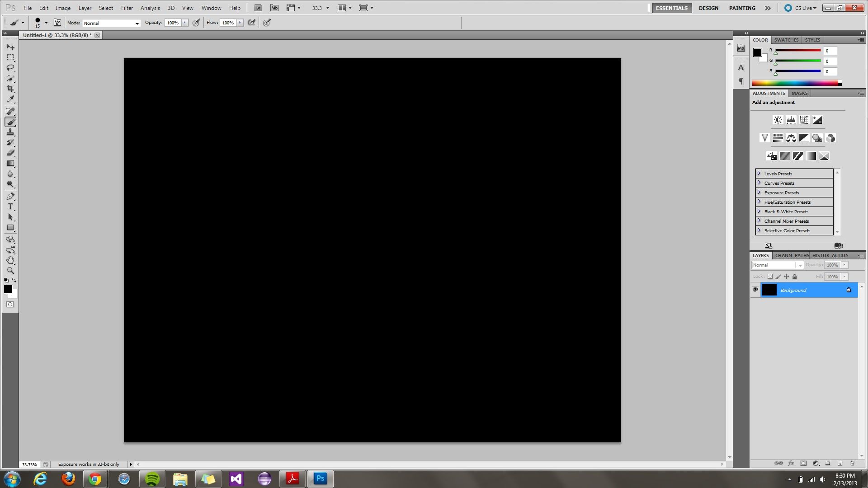868x488 pixels.
Task: Open the Brush Preset picker arrow
Action: pyautogui.click(x=46, y=23)
